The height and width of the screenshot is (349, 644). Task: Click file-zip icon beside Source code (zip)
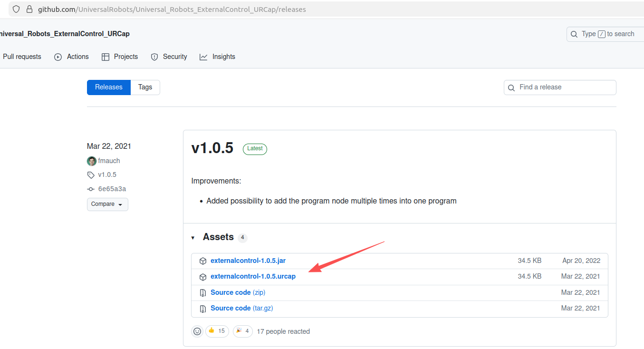click(203, 293)
